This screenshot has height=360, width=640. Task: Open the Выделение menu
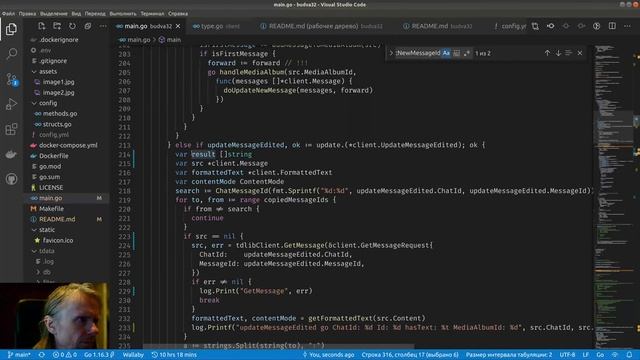click(54, 13)
